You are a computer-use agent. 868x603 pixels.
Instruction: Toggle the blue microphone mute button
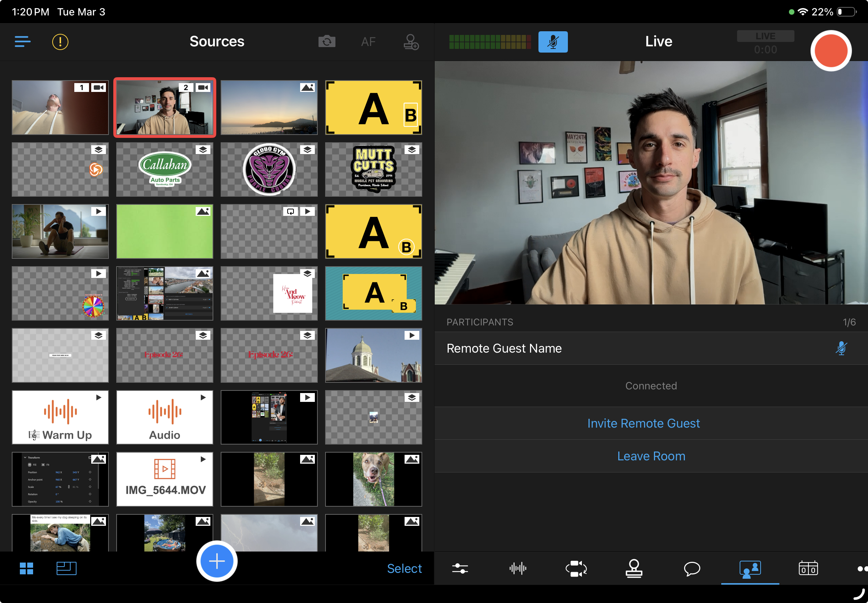pyautogui.click(x=552, y=42)
